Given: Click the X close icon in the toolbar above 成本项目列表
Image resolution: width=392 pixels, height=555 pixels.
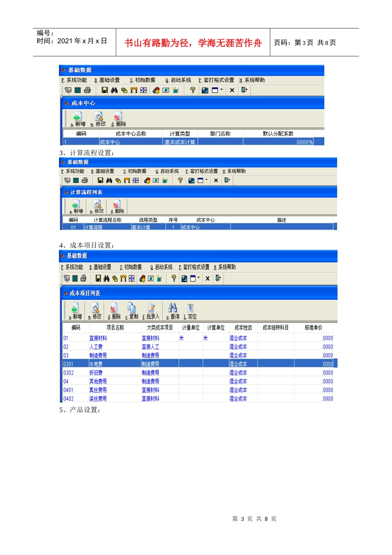Looking at the screenshot, I should (x=208, y=279).
